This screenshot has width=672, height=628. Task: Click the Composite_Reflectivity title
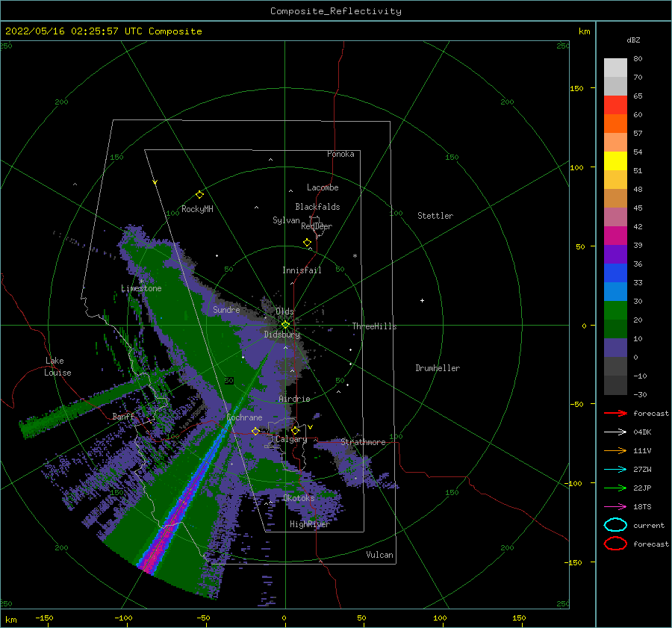point(336,11)
